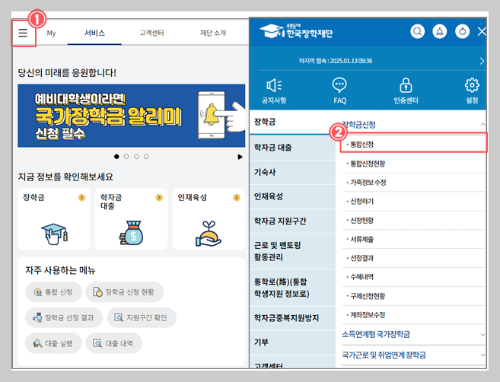Open the hamburger menu icon
This screenshot has height=382, width=500.
click(x=23, y=33)
